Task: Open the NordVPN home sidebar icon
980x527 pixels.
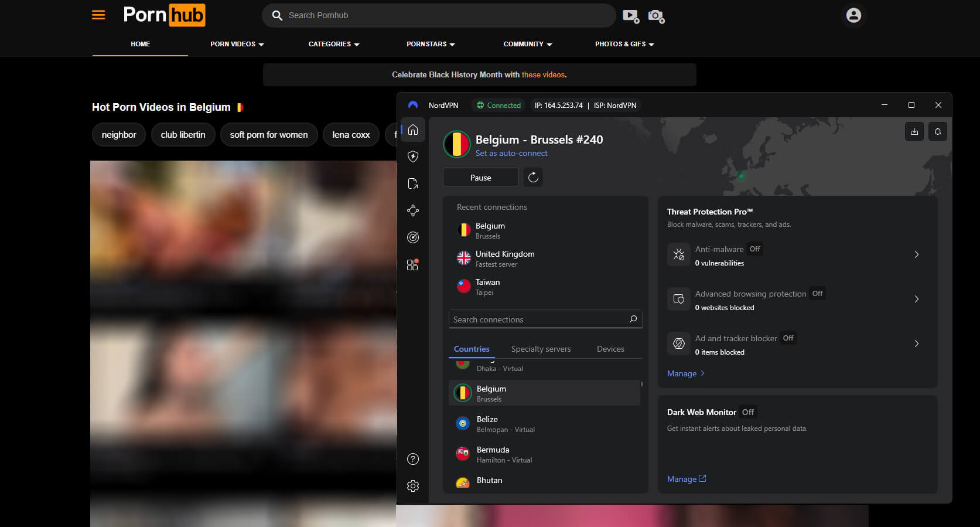Action: click(413, 130)
